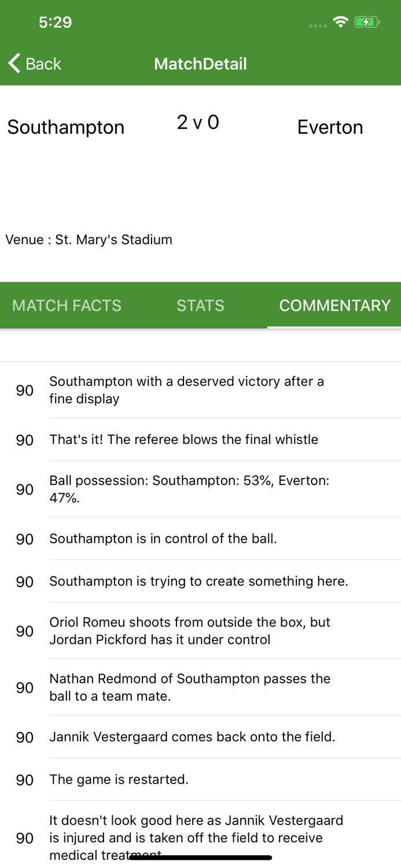Tap the back chevron icon
Image resolution: width=401 pixels, height=868 pixels.
[x=13, y=62]
